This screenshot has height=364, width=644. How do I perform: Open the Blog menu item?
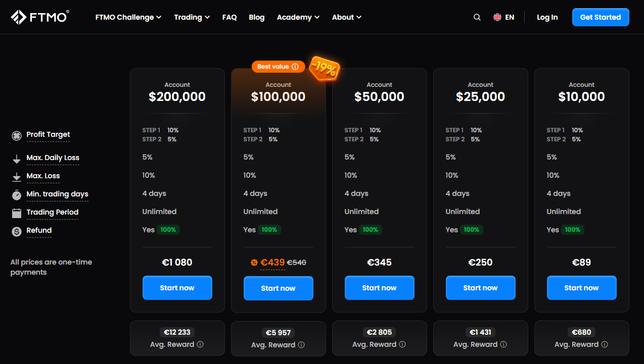point(256,17)
